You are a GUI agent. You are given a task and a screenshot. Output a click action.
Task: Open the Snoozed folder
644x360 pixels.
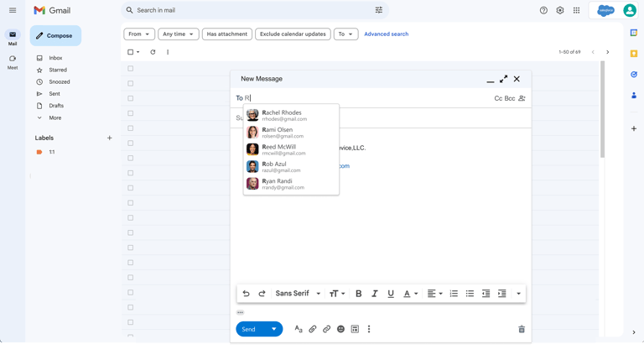coord(60,81)
